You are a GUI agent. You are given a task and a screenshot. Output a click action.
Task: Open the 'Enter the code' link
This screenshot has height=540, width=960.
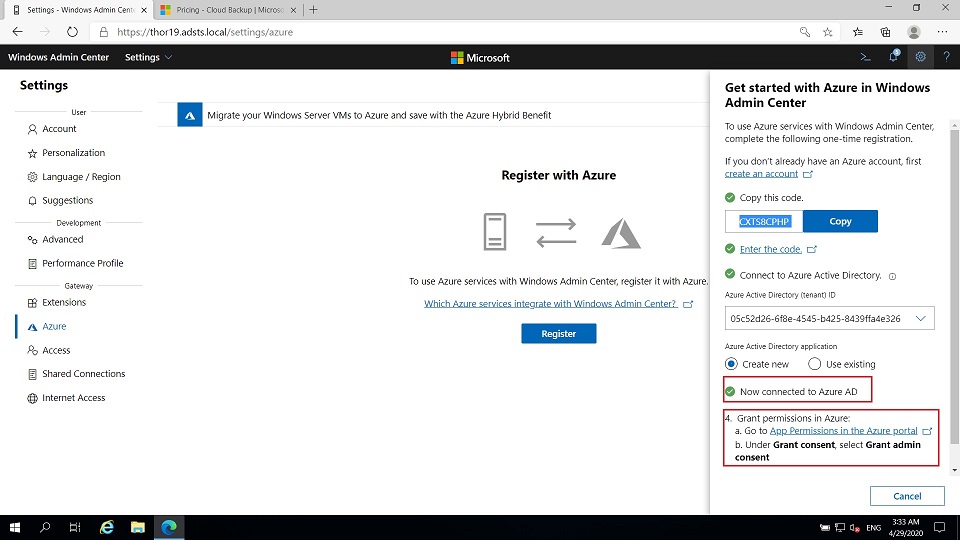[x=770, y=249]
